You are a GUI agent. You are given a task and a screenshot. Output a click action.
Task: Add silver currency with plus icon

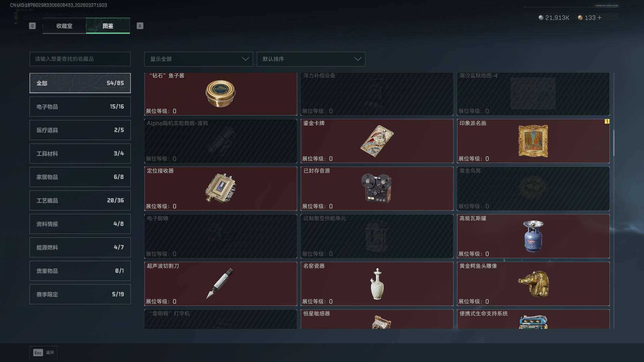click(x=599, y=17)
